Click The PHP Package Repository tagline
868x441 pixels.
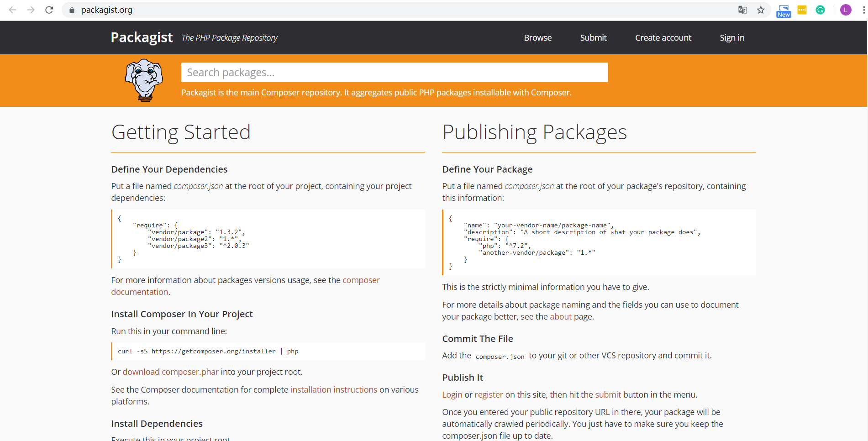click(x=229, y=38)
